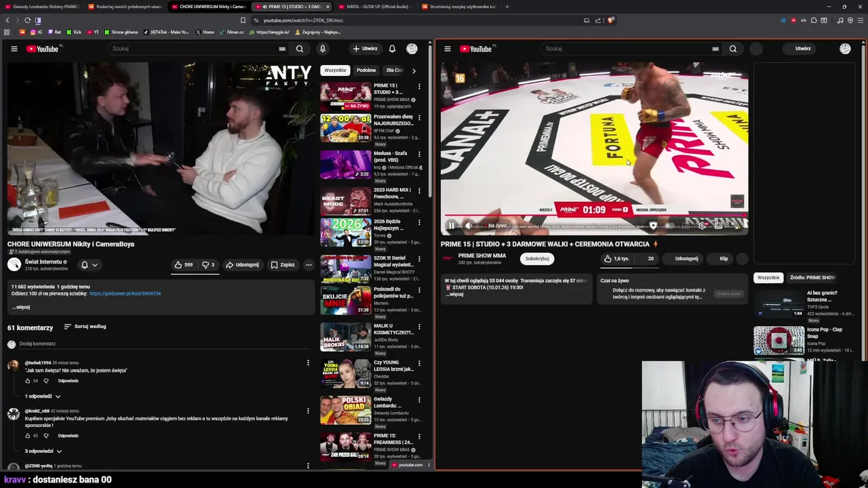Click search magnifier icon in left YouTube
868x488 pixels.
click(x=300, y=49)
